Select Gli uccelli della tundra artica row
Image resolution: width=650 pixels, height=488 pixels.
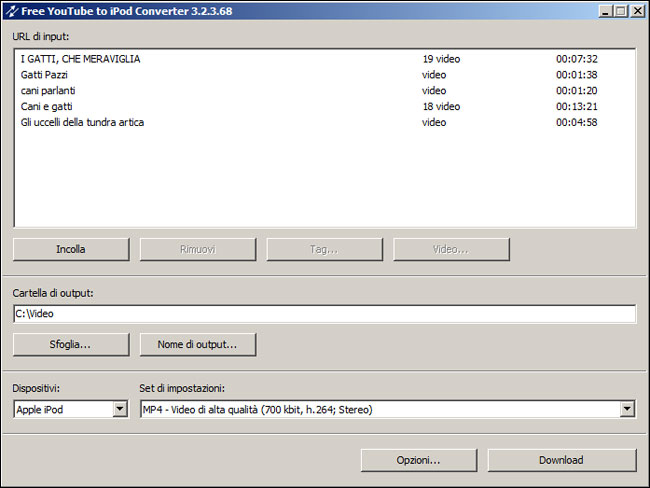pos(83,123)
